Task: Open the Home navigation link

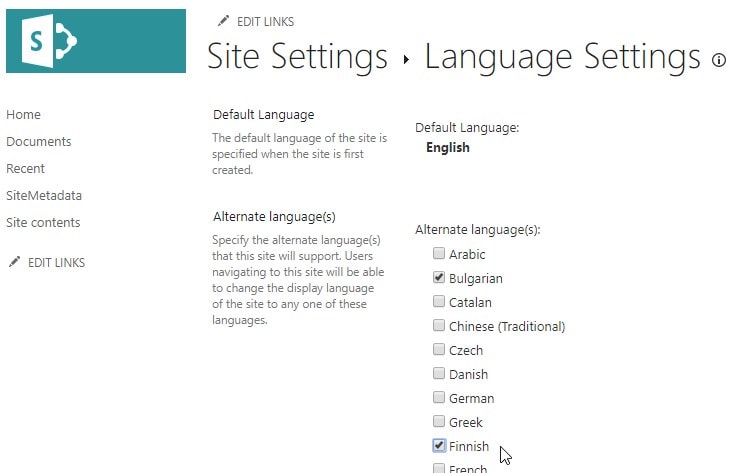Action: (x=23, y=115)
